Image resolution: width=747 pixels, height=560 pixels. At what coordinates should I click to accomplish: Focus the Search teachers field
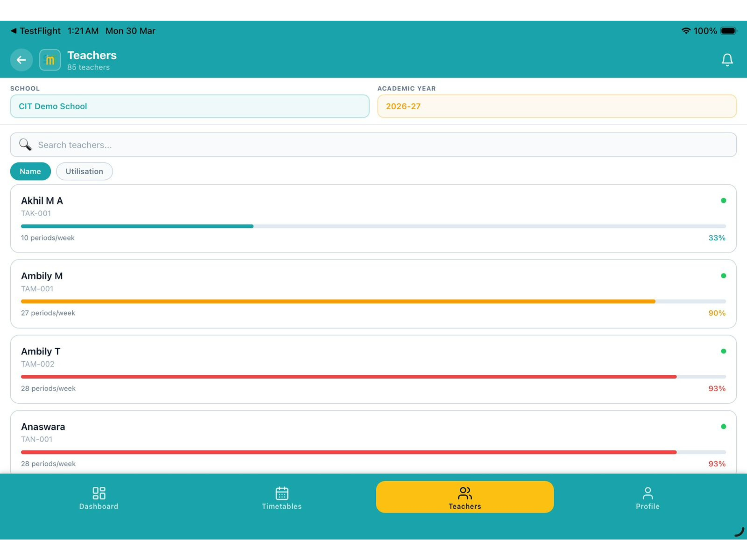373,144
